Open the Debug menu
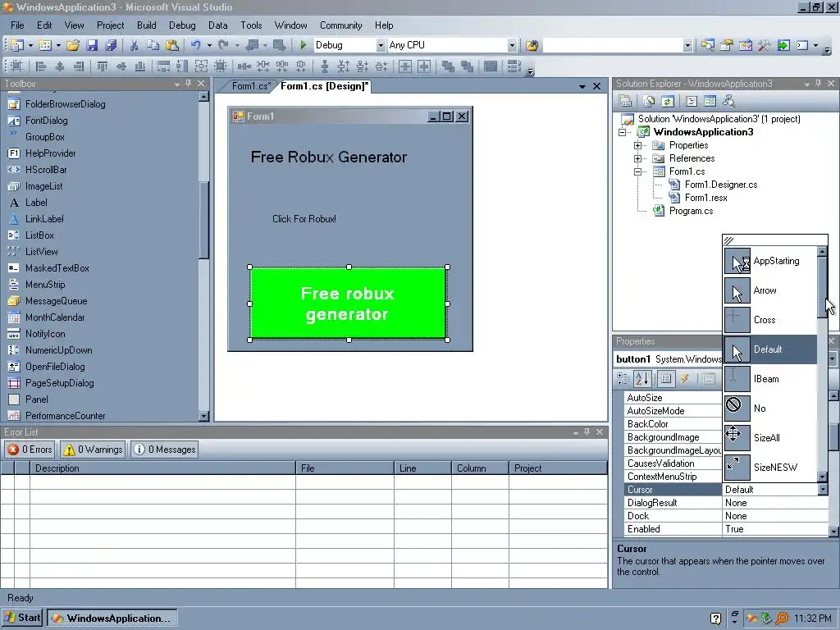Viewport: 840px width, 630px height. (182, 25)
